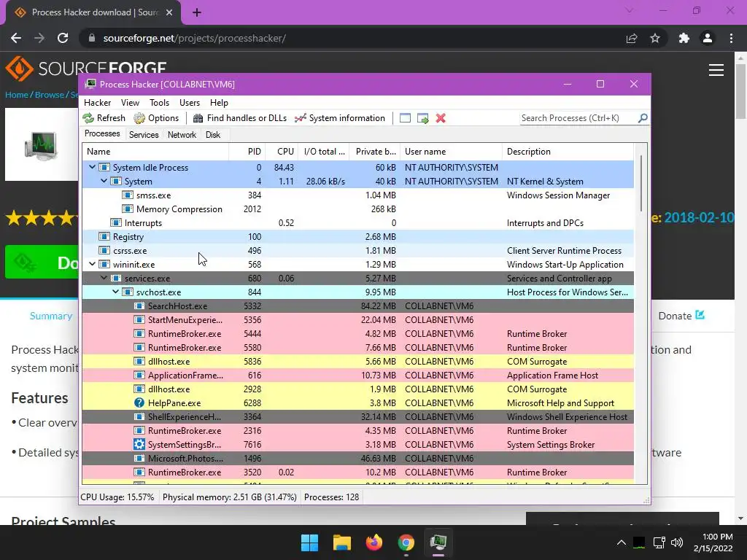Collapse the wininit.exe tree node
Screen dimensions: 747x560
tap(93, 264)
